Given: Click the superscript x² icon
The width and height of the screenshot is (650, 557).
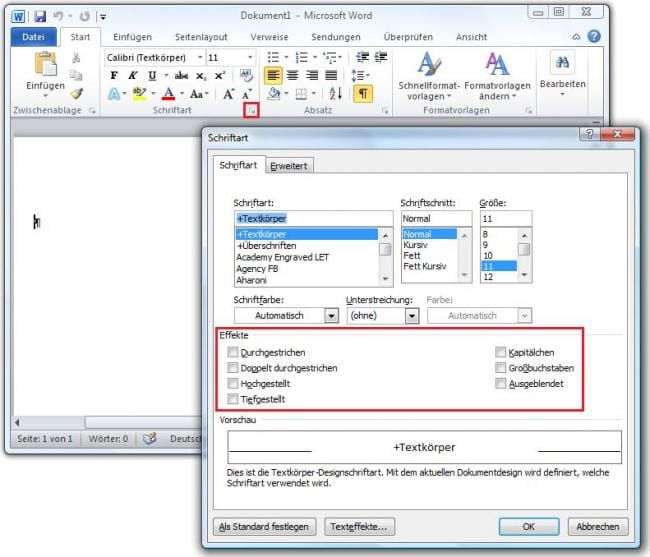Looking at the screenshot, I should [219, 75].
